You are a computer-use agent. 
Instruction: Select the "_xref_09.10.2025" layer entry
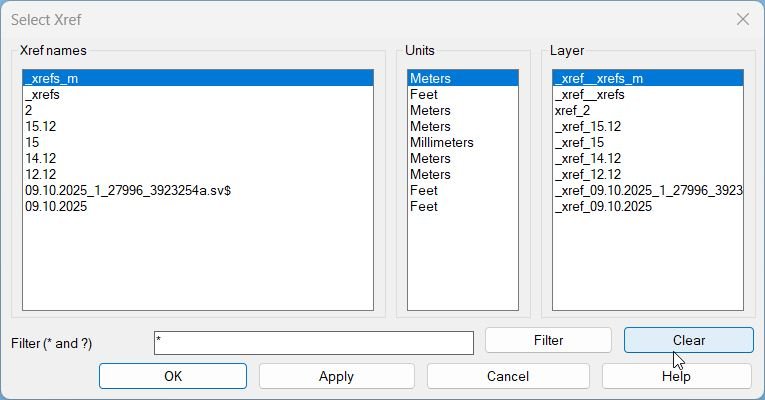tap(603, 206)
